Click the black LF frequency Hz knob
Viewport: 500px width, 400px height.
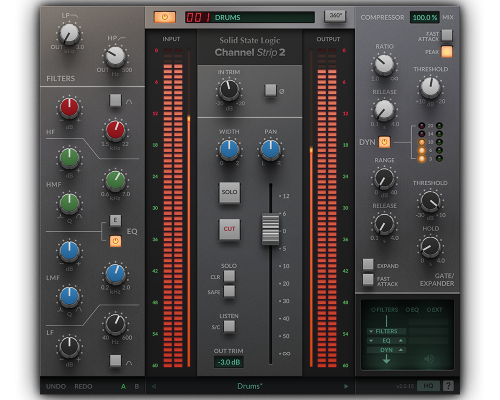tap(115, 324)
